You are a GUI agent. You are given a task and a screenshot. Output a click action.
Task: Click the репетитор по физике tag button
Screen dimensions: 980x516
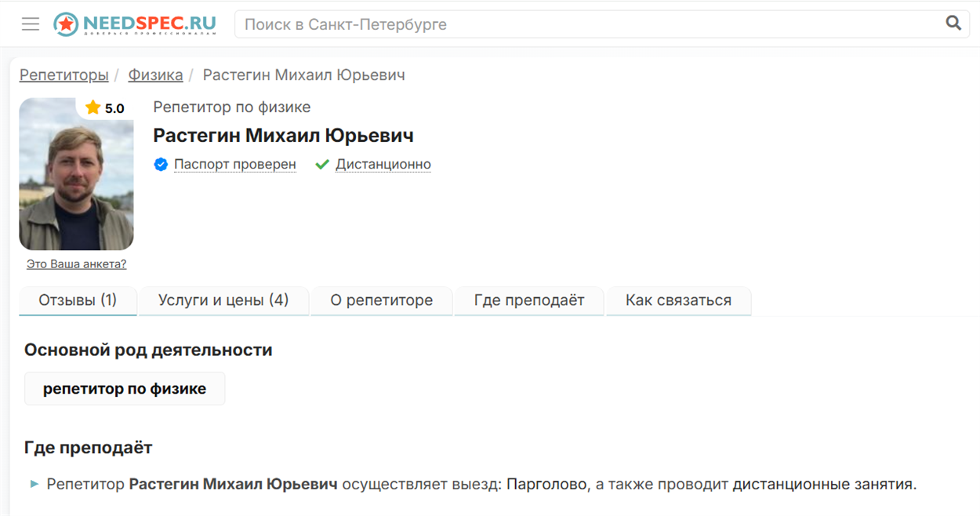tap(125, 389)
